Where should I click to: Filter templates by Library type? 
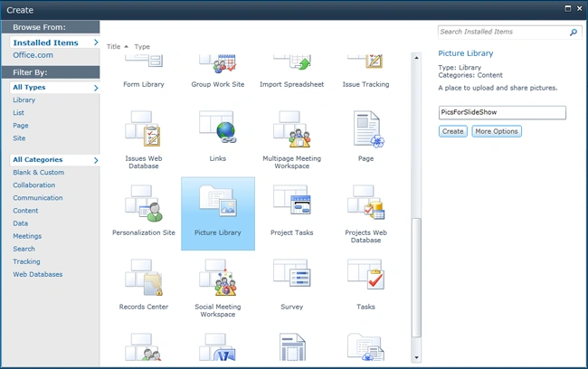(x=24, y=100)
